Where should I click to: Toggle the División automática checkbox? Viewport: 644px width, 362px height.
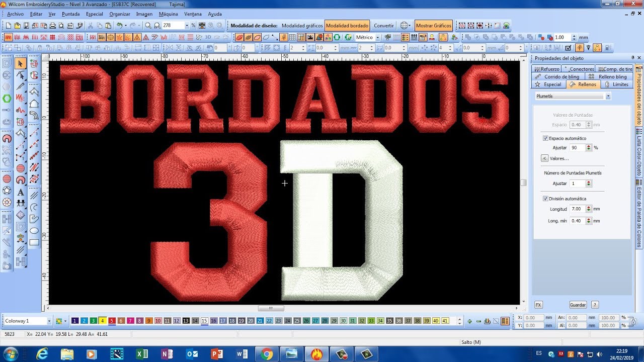click(x=545, y=199)
